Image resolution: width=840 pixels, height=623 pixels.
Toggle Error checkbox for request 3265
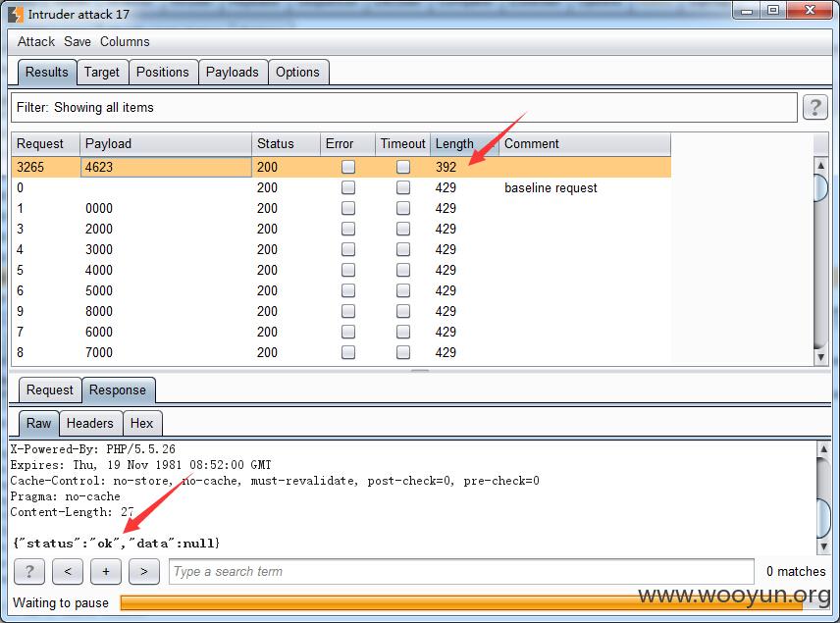[348, 167]
